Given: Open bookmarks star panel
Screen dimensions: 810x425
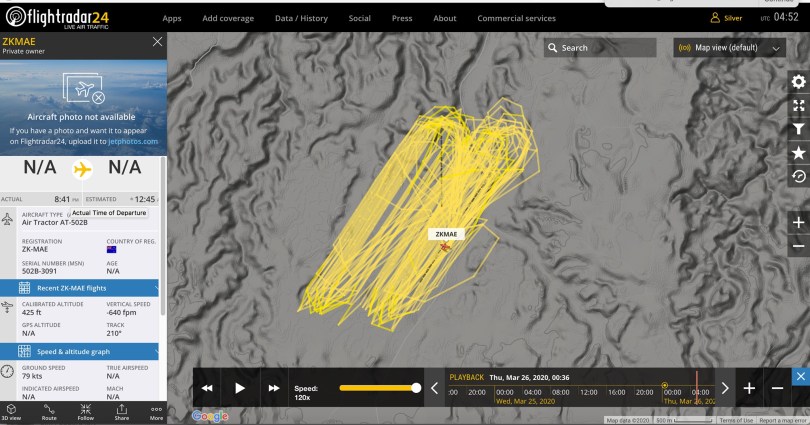Looking at the screenshot, I should coord(799,153).
